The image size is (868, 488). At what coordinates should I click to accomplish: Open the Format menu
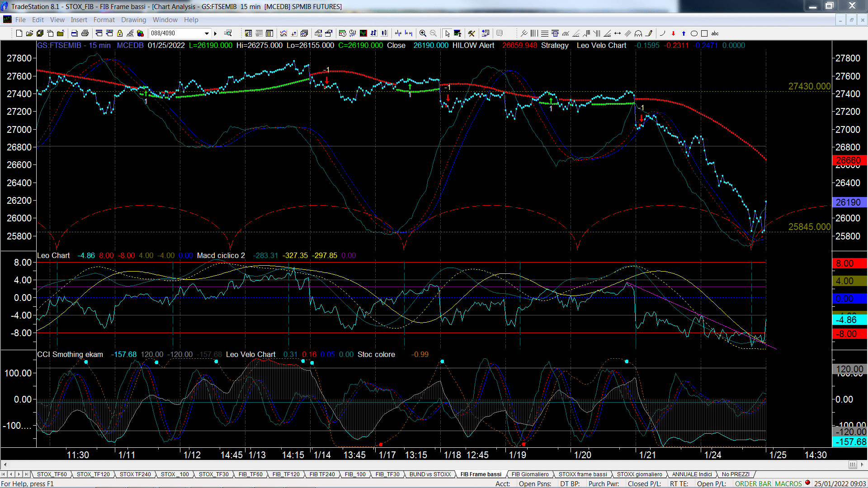click(x=104, y=20)
